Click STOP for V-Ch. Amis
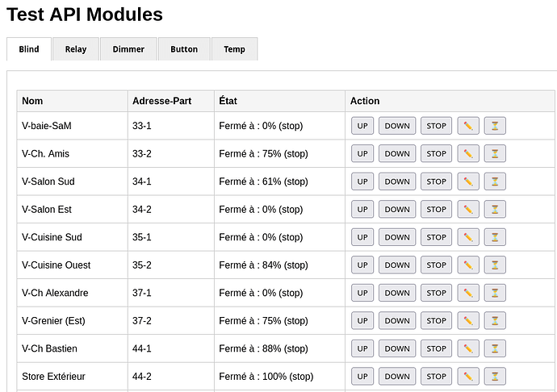Screen dimensions: 557x392 [x=436, y=154]
